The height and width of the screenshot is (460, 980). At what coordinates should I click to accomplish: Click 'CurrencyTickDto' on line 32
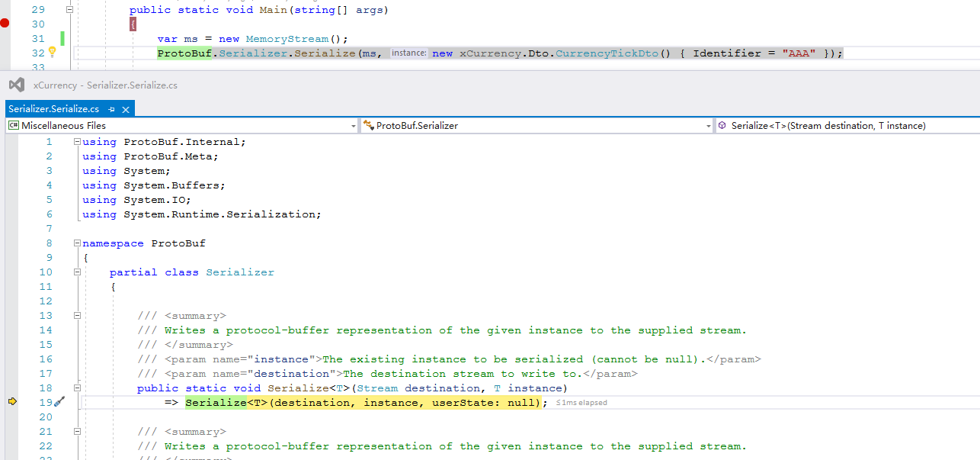point(607,53)
